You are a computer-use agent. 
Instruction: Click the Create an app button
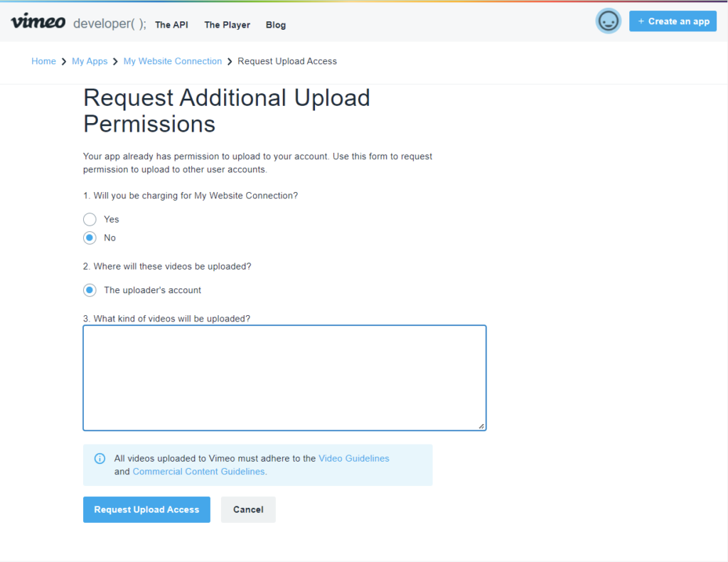click(x=673, y=21)
